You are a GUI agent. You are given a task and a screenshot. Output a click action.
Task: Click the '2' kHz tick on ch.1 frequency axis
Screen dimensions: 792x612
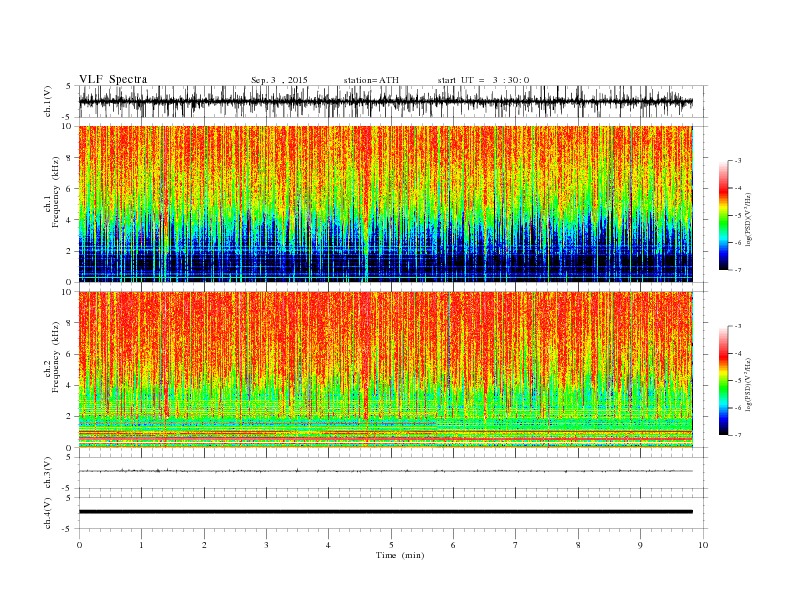click(69, 251)
